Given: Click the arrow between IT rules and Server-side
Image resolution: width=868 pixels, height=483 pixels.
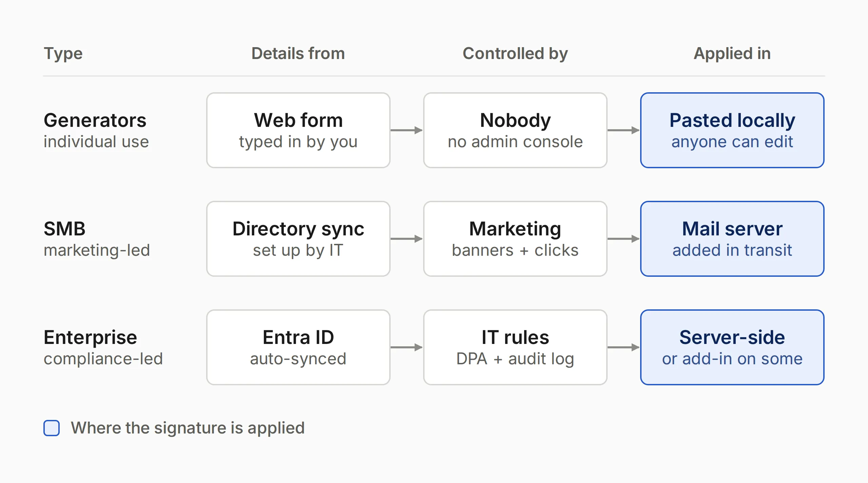Looking at the screenshot, I should coord(624,347).
